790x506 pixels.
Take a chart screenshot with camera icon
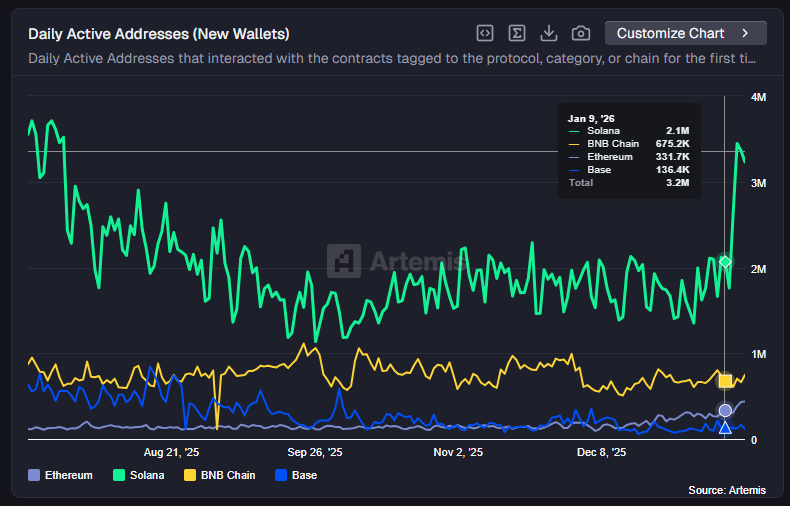(x=580, y=33)
